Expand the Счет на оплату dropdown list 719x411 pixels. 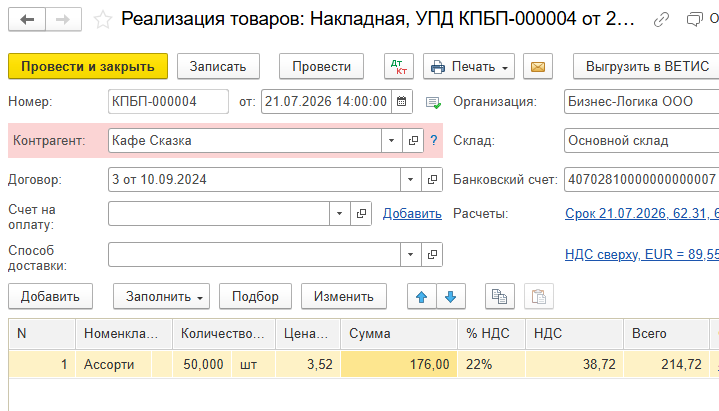pyautogui.click(x=340, y=213)
